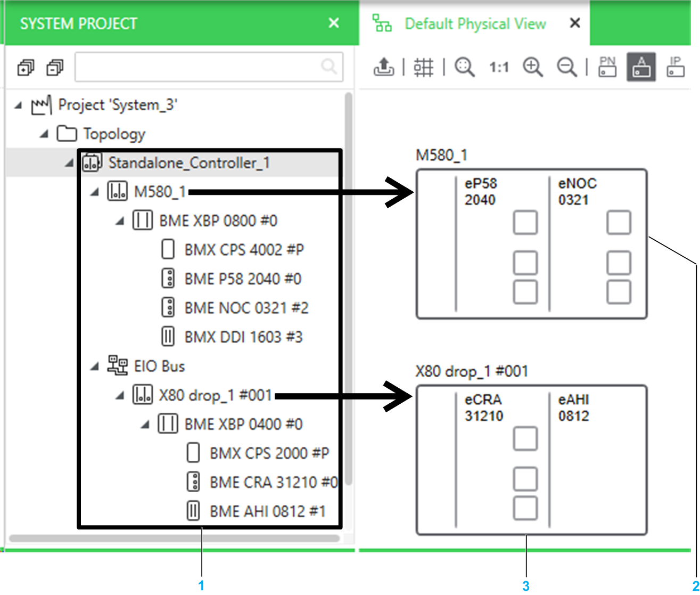Collapse the Project 'System_3' node

point(19,105)
